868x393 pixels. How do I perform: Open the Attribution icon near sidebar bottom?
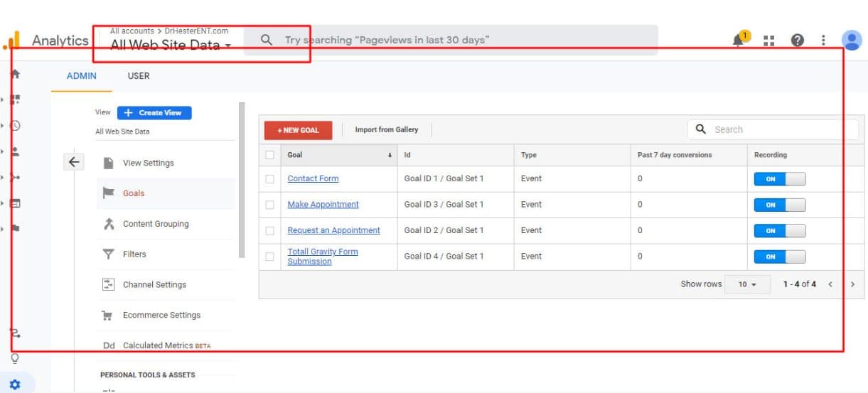[x=15, y=333]
